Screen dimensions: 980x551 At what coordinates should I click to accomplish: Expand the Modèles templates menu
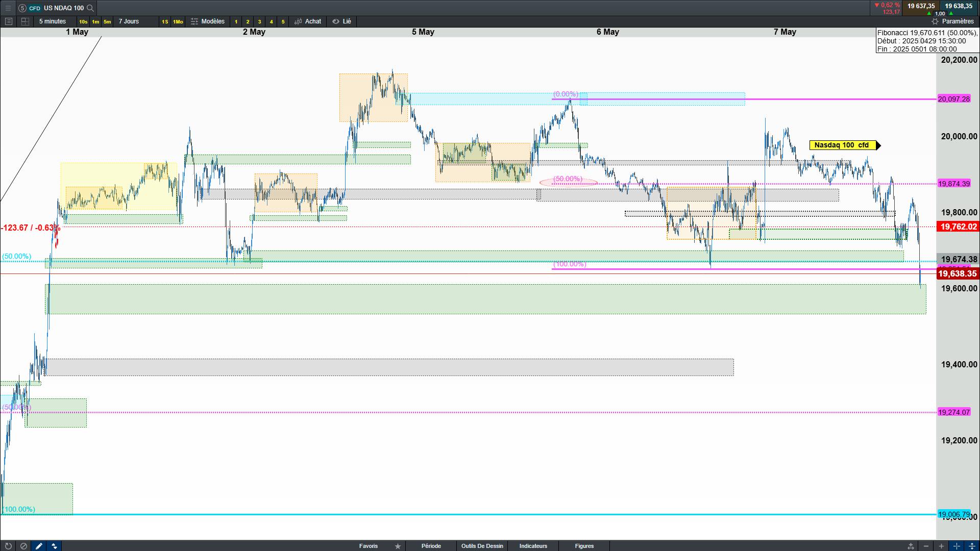[x=208, y=21]
